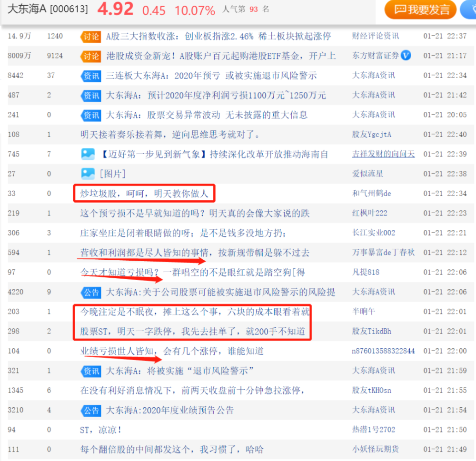The height and width of the screenshot is (461, 476).
Task: Click author n876013588322844
Action: [x=383, y=351]
